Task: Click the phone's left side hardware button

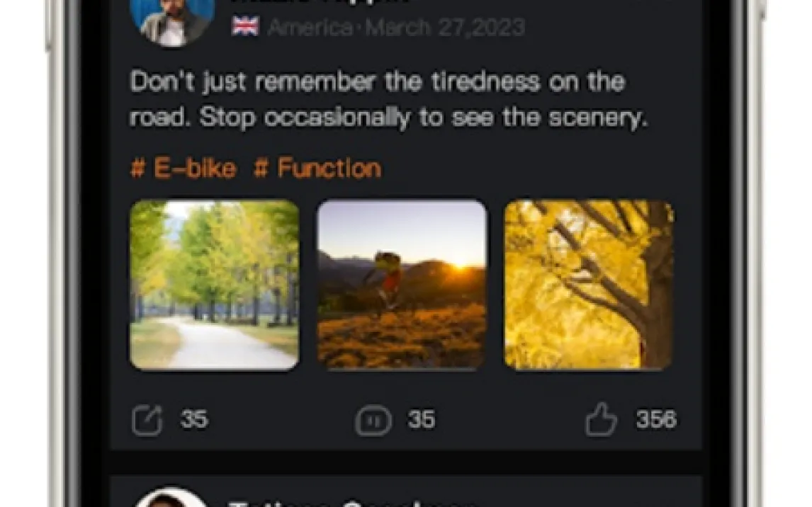Action: pyautogui.click(x=48, y=26)
